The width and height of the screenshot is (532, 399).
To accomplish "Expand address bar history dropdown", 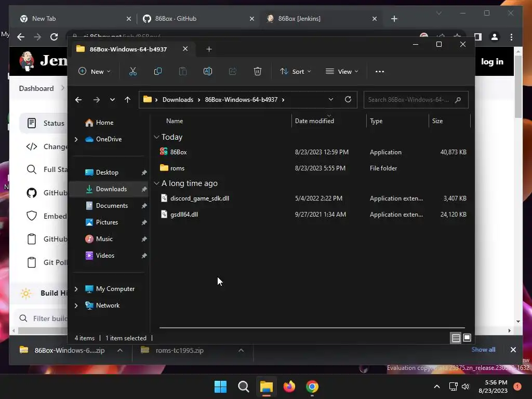I will pos(331,99).
